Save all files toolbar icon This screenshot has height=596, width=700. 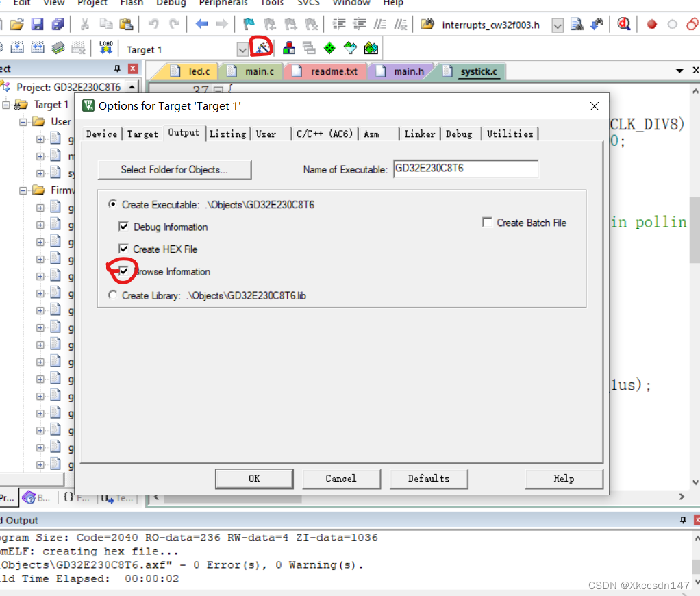pos(58,24)
